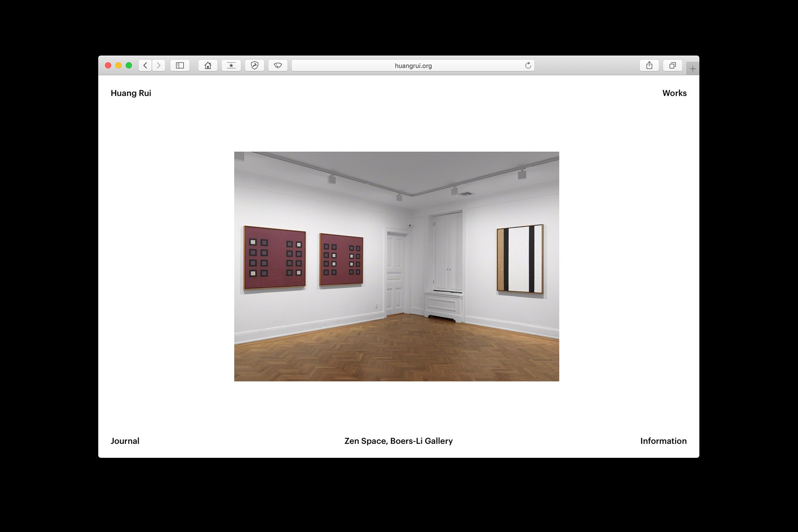Open the Journal link

click(x=125, y=441)
